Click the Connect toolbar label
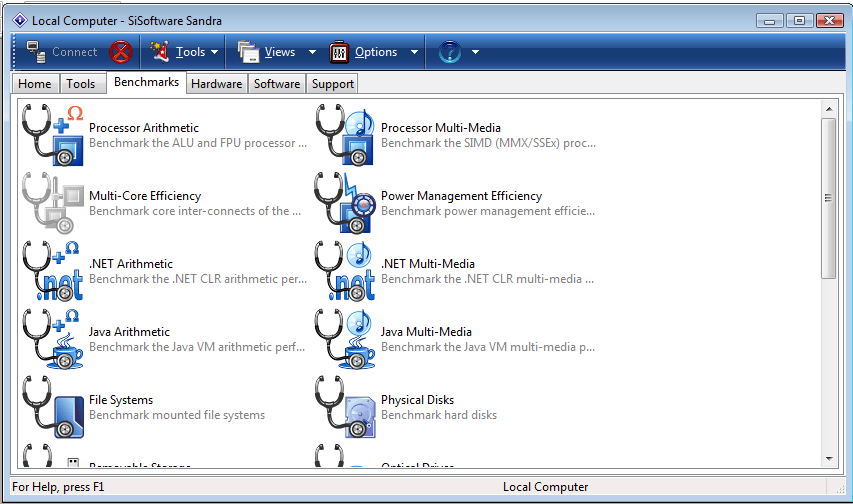The height and width of the screenshot is (504, 853). (x=75, y=52)
